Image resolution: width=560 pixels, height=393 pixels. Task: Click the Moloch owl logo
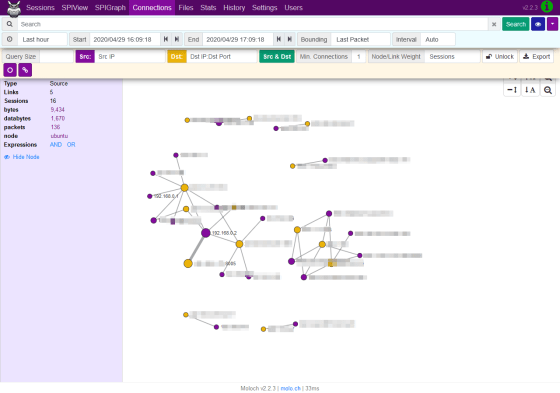click(14, 9)
